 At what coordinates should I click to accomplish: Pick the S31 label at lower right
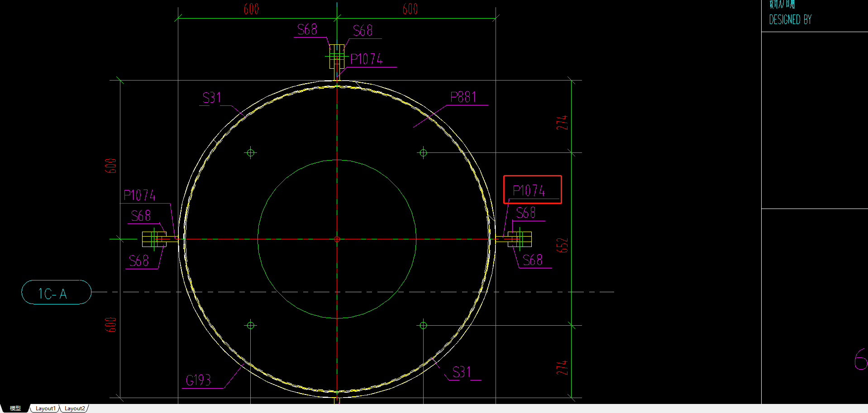(x=462, y=372)
